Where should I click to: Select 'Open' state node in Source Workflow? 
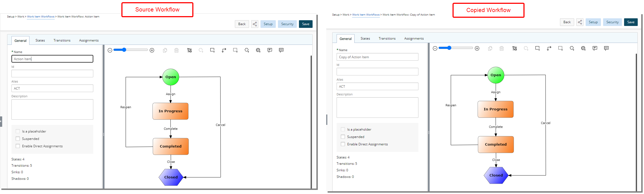tap(171, 77)
